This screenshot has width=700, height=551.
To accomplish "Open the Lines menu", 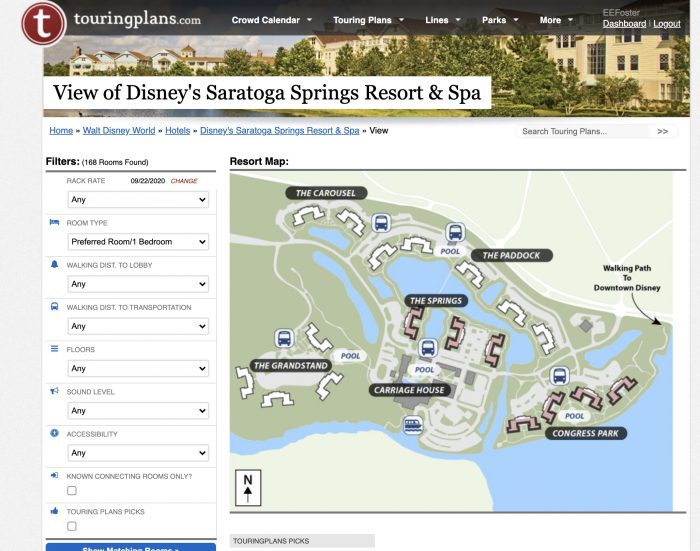I will (442, 20).
